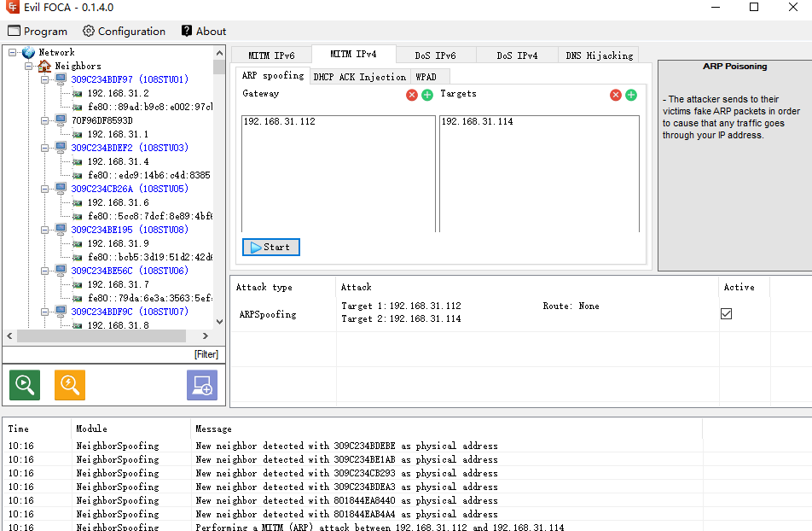Image resolution: width=812 pixels, height=531 pixels.
Task: Click the purple add computer icon
Action: 202,385
